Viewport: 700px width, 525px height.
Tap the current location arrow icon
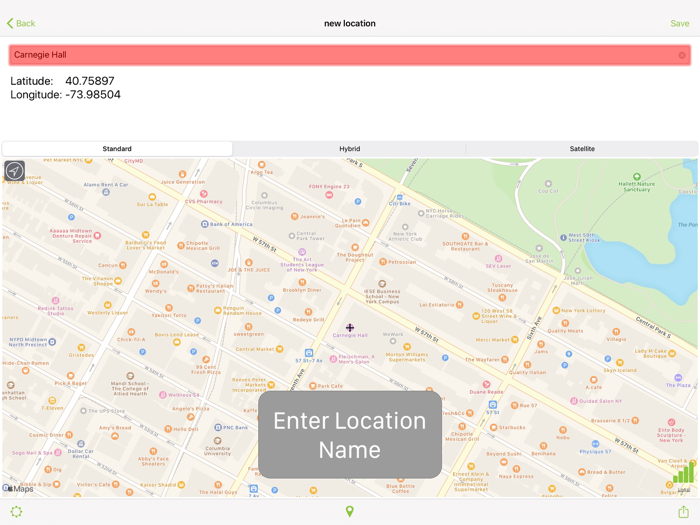click(x=14, y=171)
